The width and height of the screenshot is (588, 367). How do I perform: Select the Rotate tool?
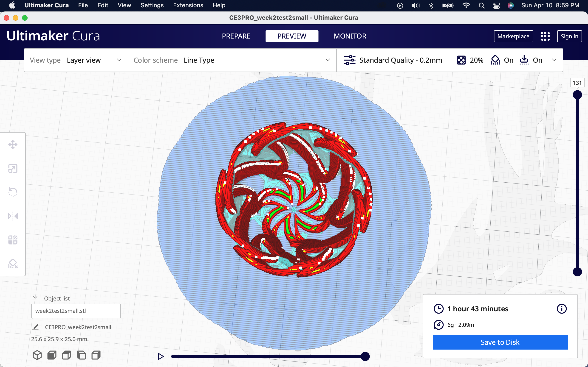click(x=13, y=192)
